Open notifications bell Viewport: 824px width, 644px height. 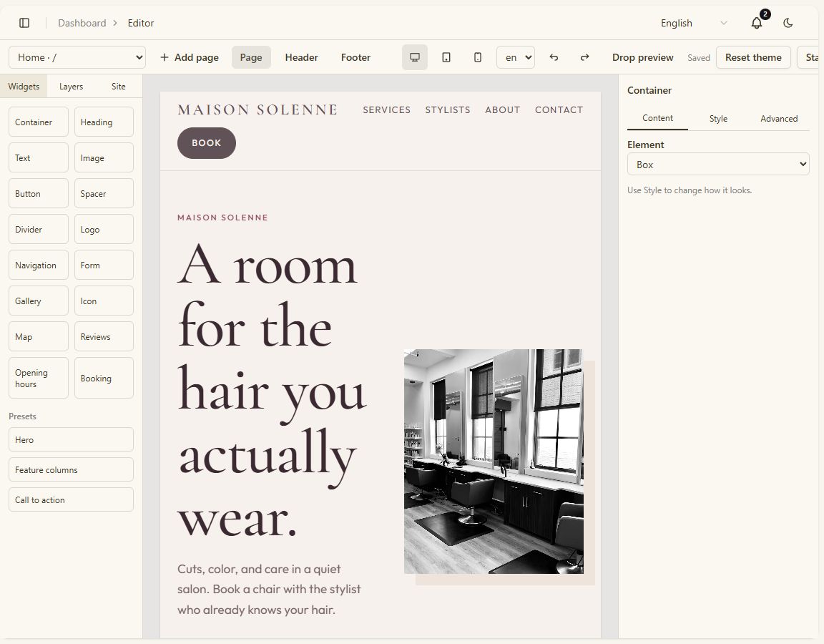[757, 23]
